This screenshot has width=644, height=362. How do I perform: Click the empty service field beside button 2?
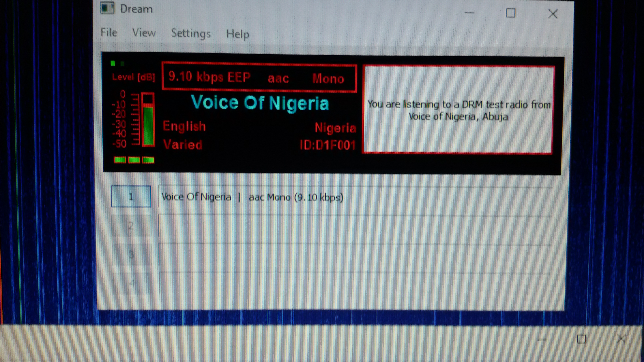[x=355, y=226]
